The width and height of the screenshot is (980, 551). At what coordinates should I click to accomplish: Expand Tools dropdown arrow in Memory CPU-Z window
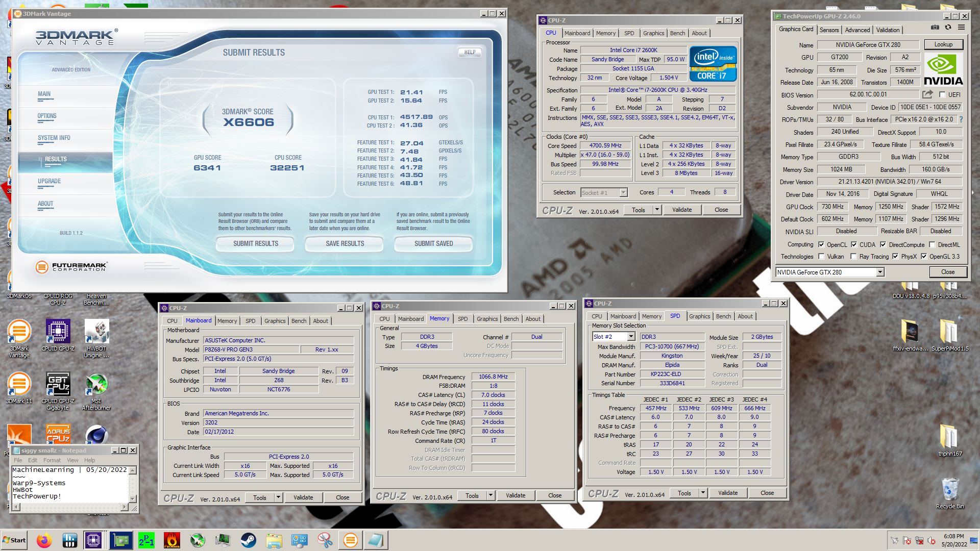[x=491, y=495]
